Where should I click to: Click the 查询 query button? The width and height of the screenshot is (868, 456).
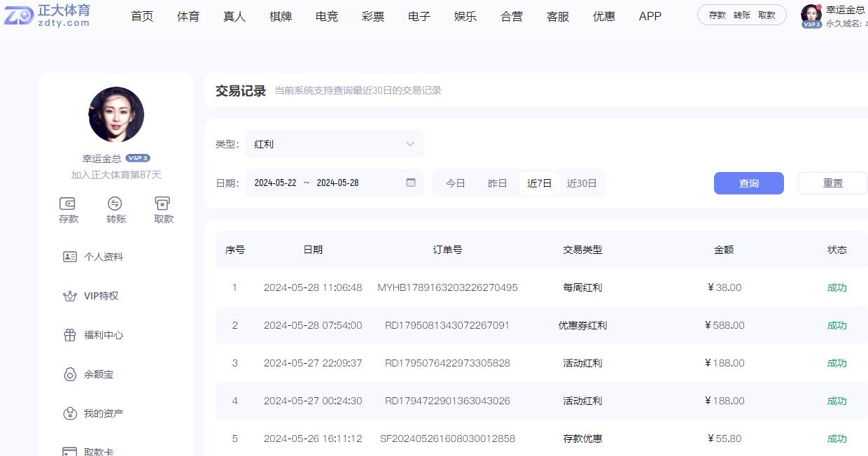click(748, 183)
